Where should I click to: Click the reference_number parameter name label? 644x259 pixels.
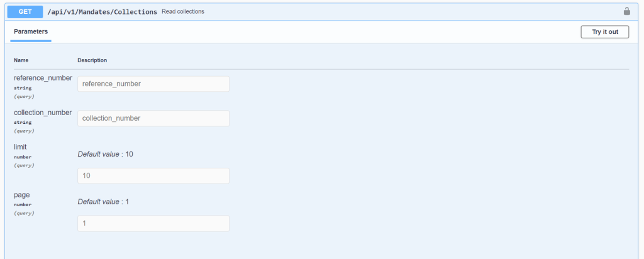click(x=43, y=78)
